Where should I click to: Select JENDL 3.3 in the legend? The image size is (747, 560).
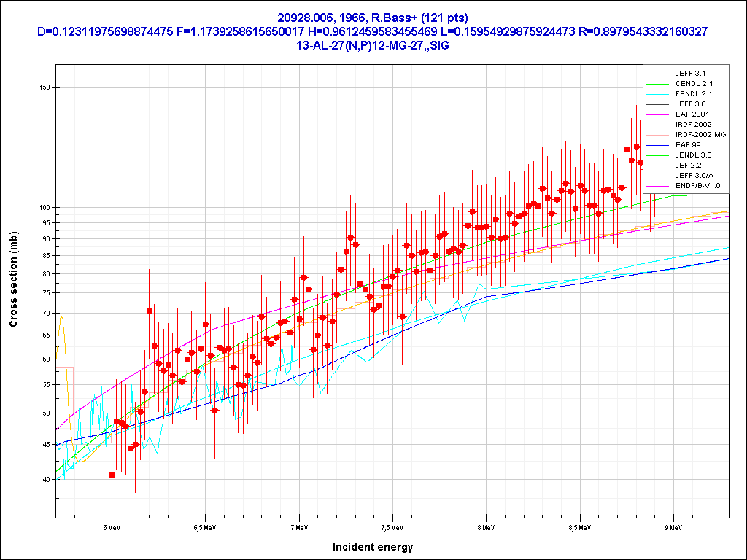pos(693,155)
